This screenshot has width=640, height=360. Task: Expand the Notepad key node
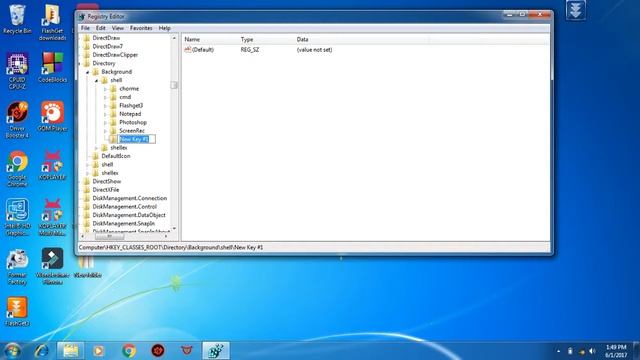coord(105,114)
